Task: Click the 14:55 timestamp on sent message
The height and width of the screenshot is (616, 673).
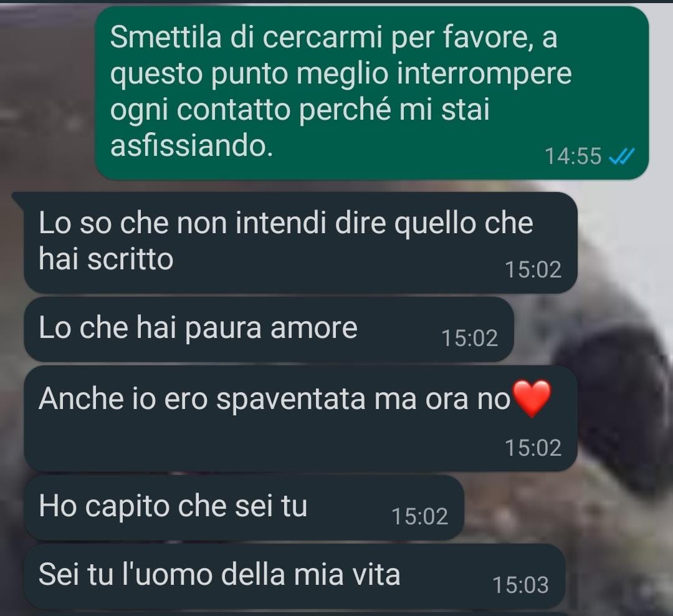Action: 573,156
